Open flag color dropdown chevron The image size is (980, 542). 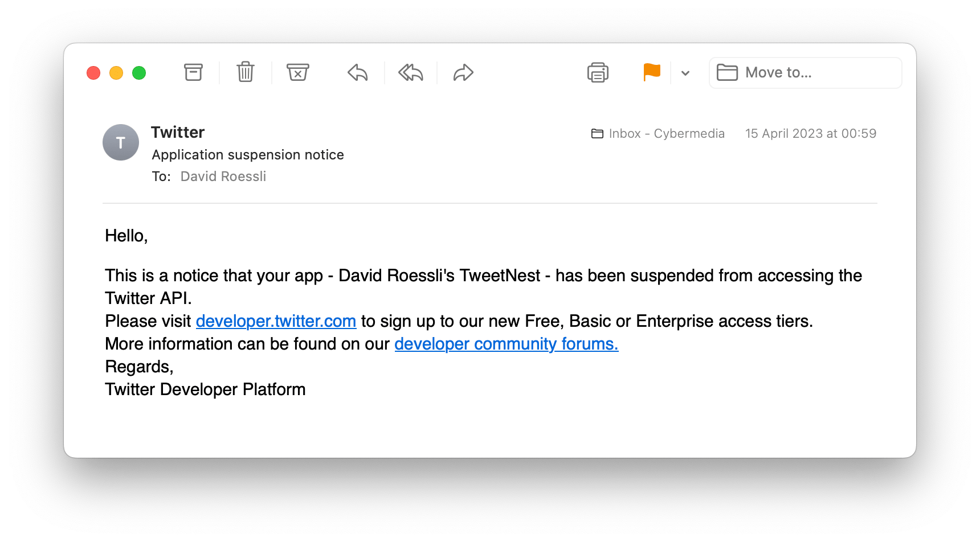coord(685,73)
